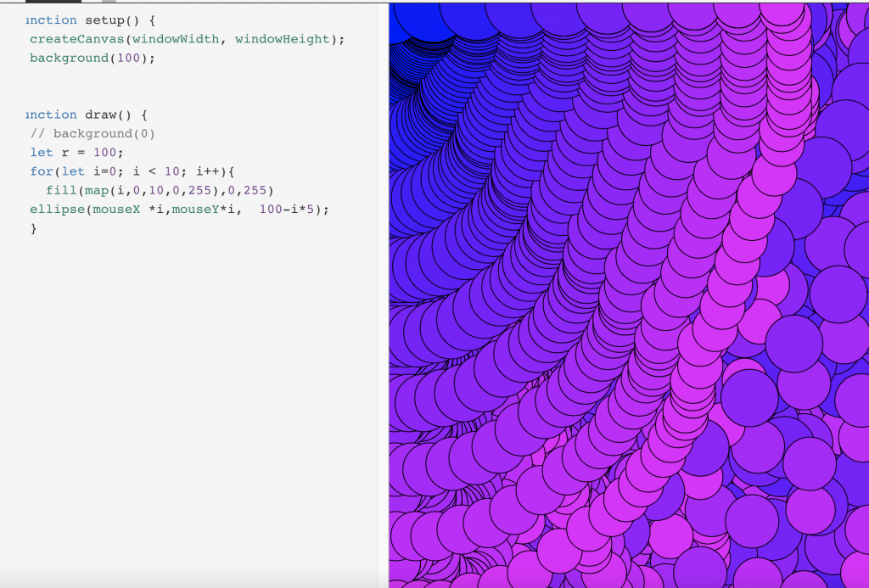Click the purple circles sketch canvas preview
Viewport: 869px width, 588px height.
tap(629, 295)
